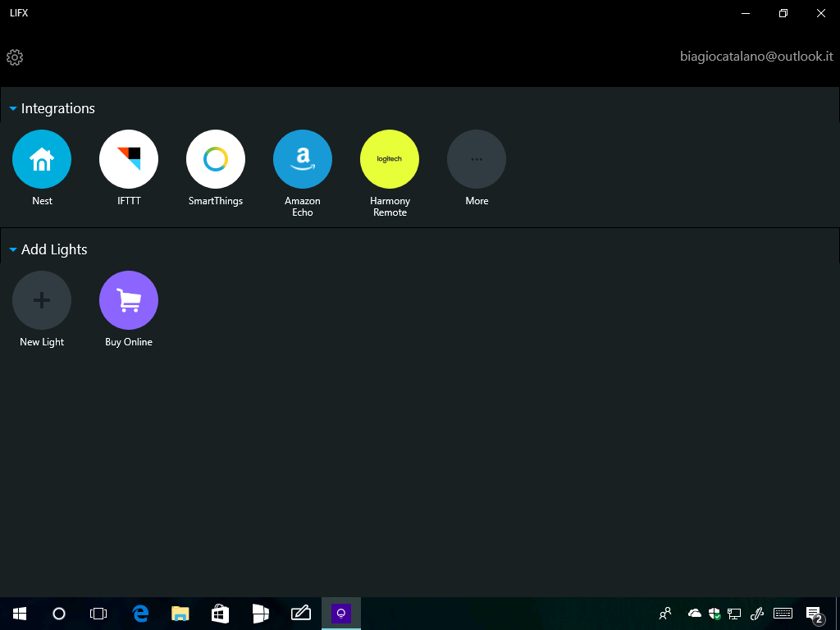Select the LIFX app taskbar button

pyautogui.click(x=340, y=614)
